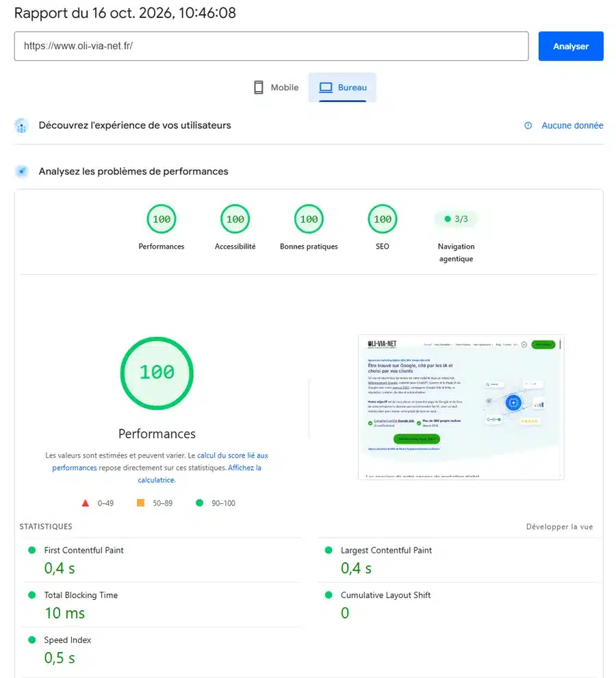Click the 3/3 Navigation agentique badge
The image size is (616, 678).
pyautogui.click(x=456, y=218)
